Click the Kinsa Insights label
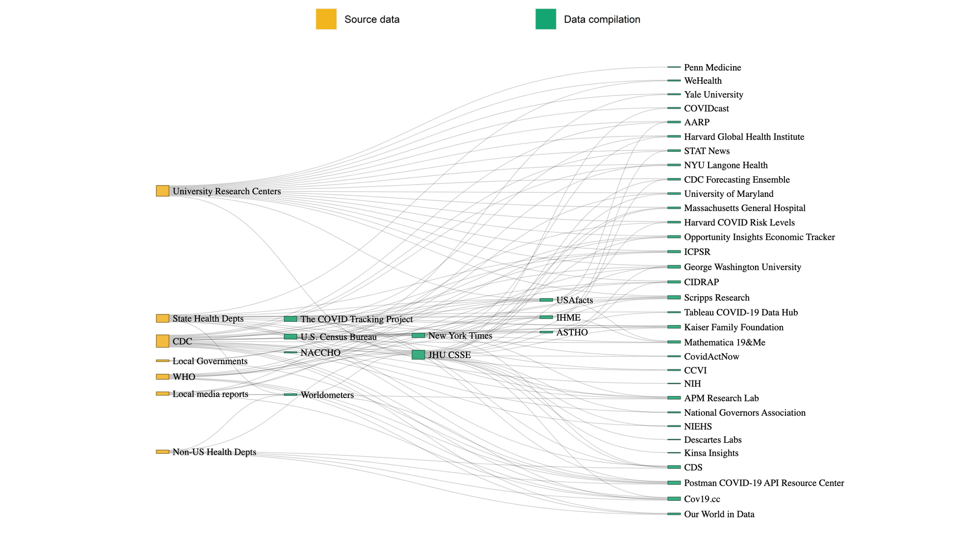 (711, 453)
